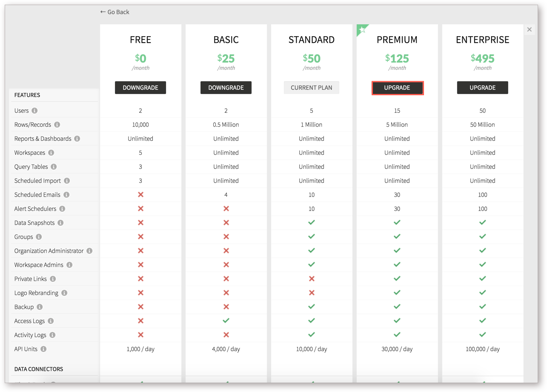Image resolution: width=547 pixels, height=392 pixels.
Task: Click the Go Back link
Action: pos(114,12)
